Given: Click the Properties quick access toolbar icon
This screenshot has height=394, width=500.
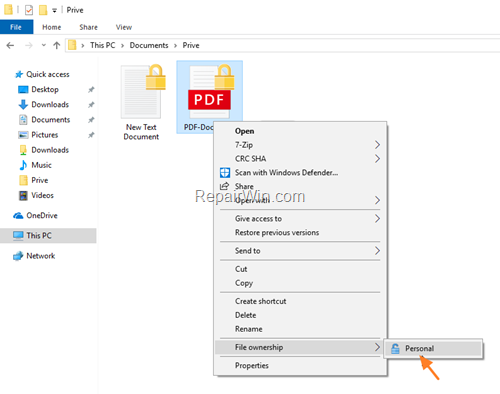Looking at the screenshot, I should coord(29,10).
